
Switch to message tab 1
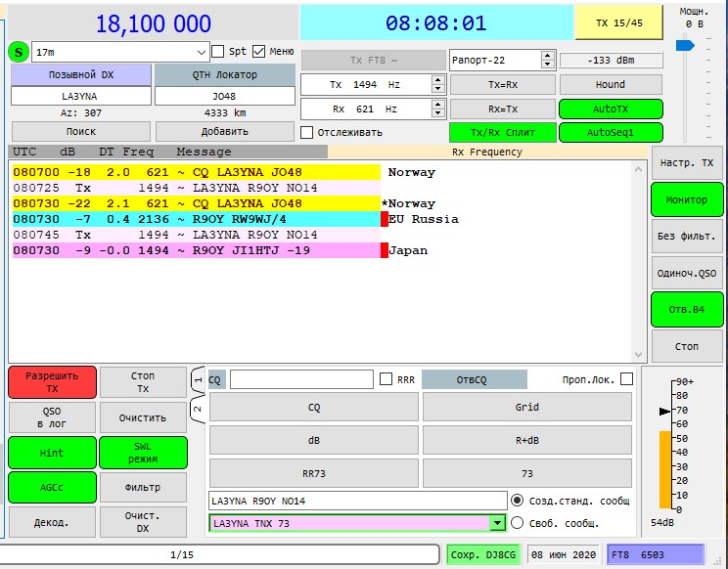click(197, 379)
